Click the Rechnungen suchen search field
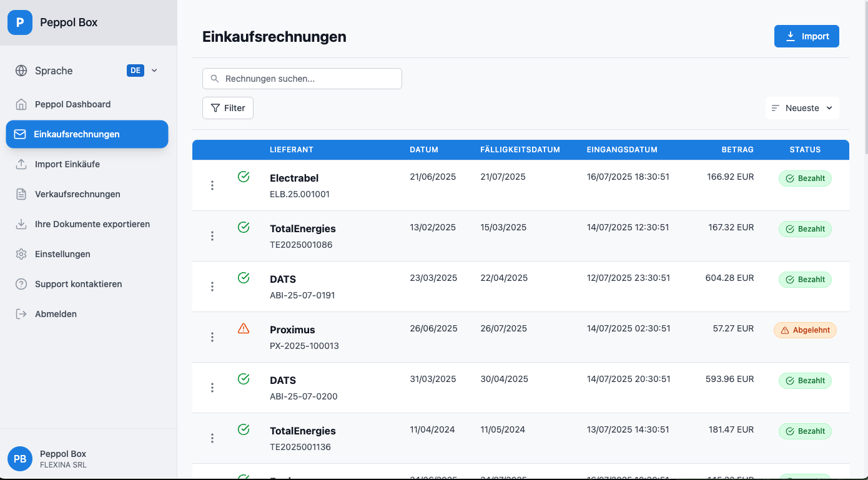Viewport: 868px width, 480px height. 302,79
